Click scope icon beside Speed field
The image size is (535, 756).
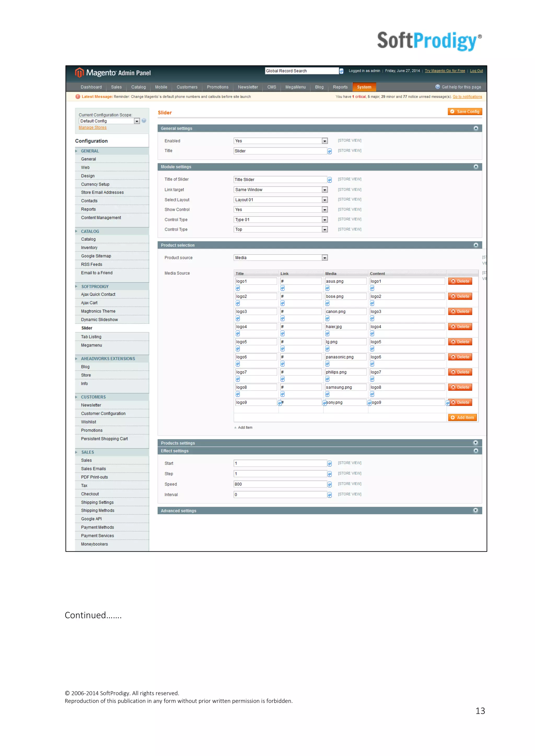(329, 484)
